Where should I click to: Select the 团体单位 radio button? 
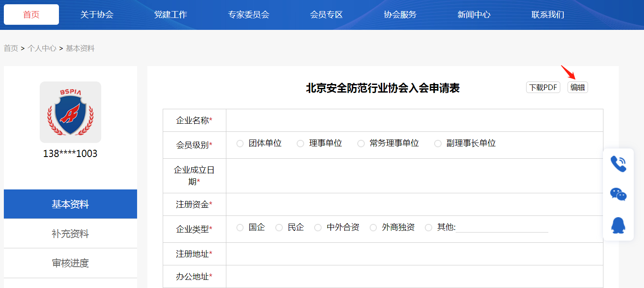tap(240, 144)
